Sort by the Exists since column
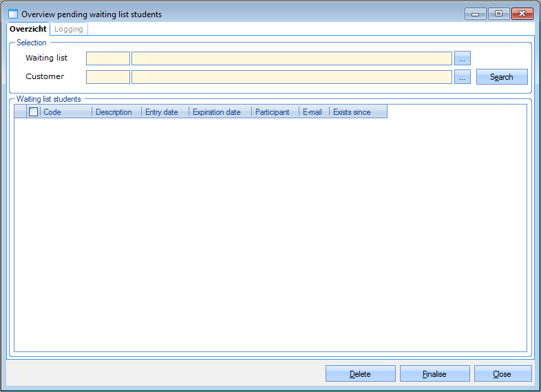The image size is (541, 392). pyautogui.click(x=358, y=112)
